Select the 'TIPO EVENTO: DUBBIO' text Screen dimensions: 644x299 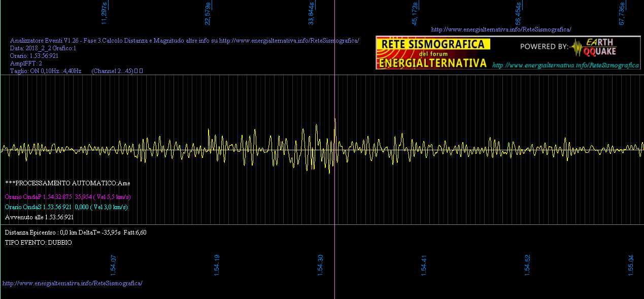(39, 243)
